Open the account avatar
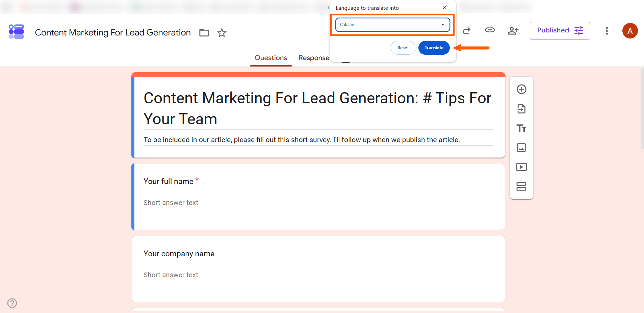Image resolution: width=644 pixels, height=313 pixels. 630,31
